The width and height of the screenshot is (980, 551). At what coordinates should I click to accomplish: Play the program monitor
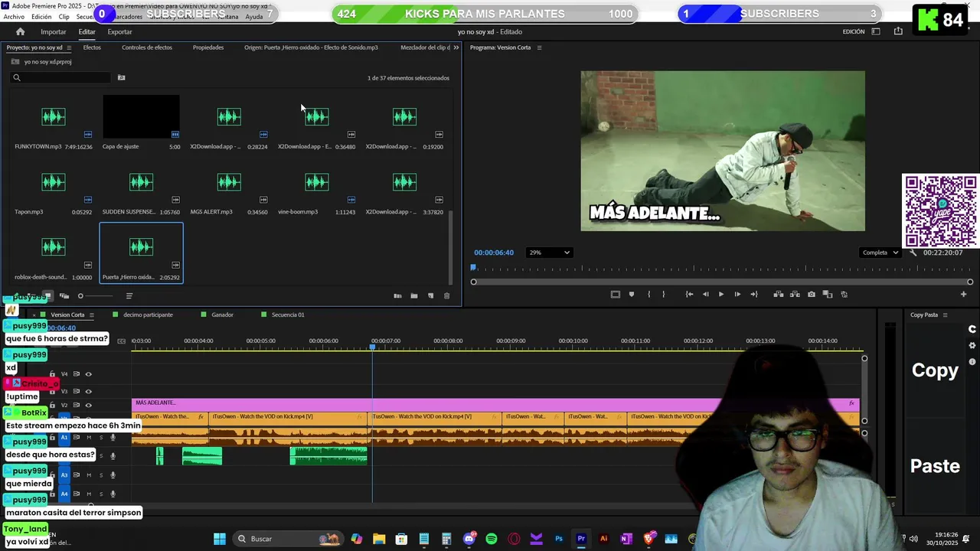point(721,294)
